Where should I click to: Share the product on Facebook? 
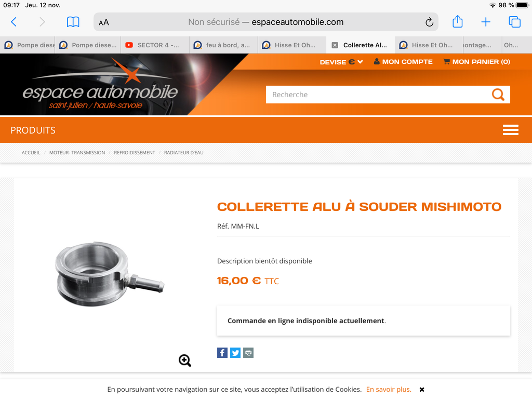point(222,353)
